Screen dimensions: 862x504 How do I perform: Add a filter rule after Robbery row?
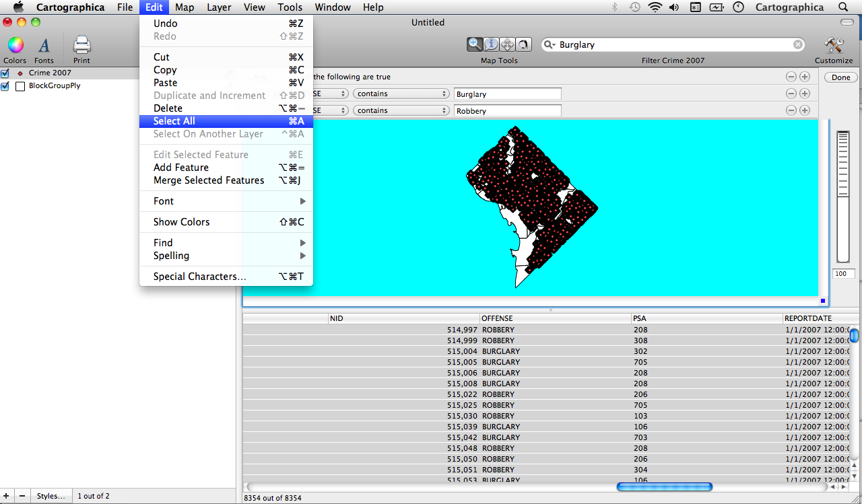(805, 110)
